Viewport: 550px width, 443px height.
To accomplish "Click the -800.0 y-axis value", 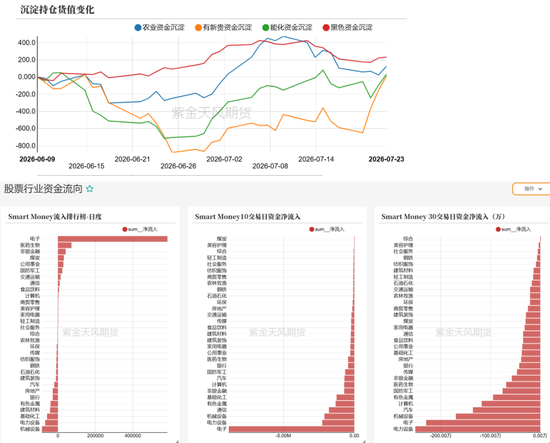I will pyautogui.click(x=26, y=146).
